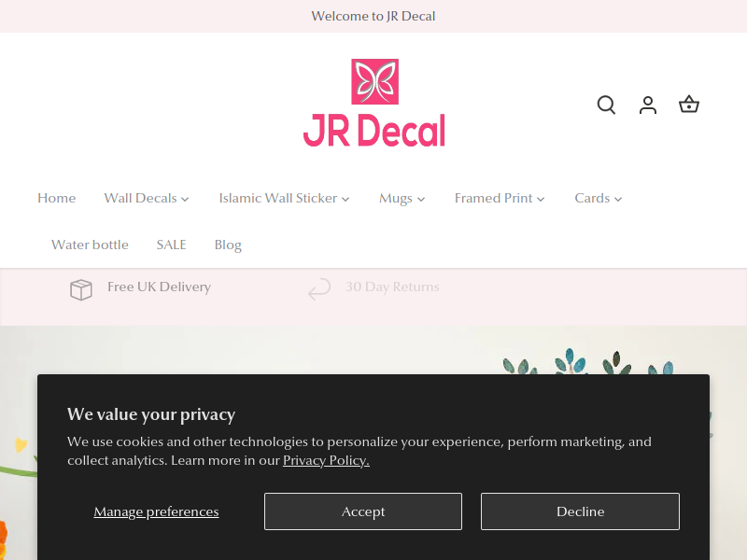Open the SALE menu item
Viewport: 747px width, 560px height.
pyautogui.click(x=172, y=245)
